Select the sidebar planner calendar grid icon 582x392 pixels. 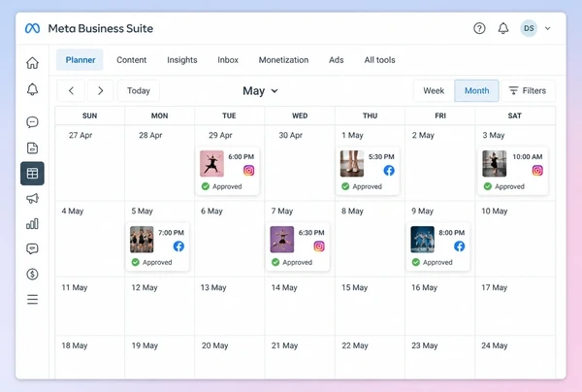(x=32, y=174)
